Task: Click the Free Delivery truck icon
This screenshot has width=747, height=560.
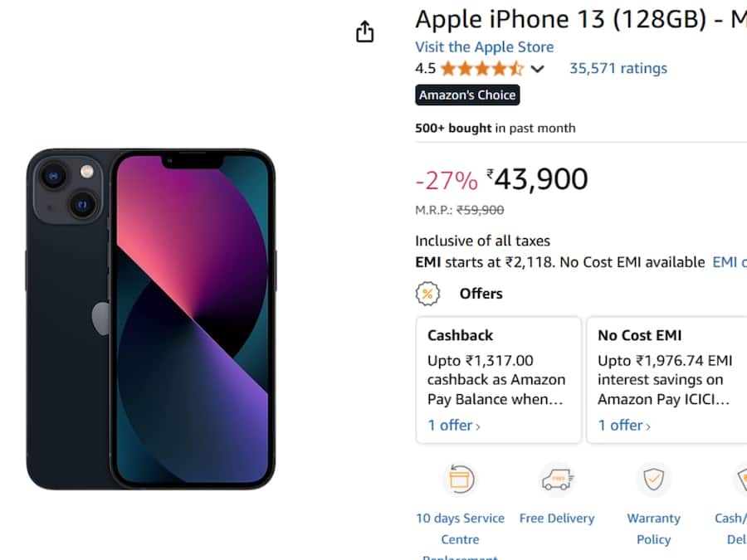Action: (557, 480)
